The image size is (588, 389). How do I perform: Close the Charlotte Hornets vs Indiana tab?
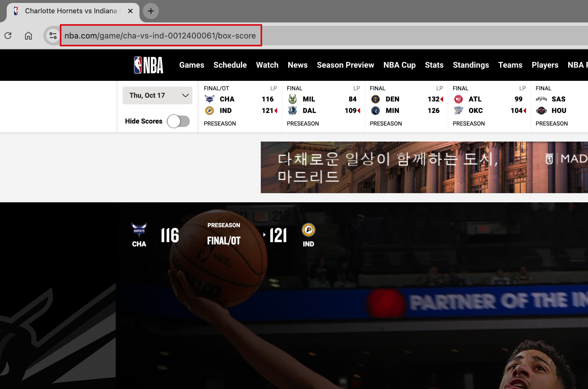[x=130, y=11]
